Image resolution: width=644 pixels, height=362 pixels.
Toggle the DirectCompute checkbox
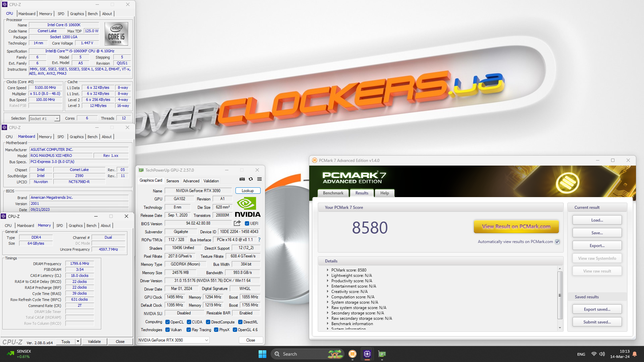tap(208, 322)
